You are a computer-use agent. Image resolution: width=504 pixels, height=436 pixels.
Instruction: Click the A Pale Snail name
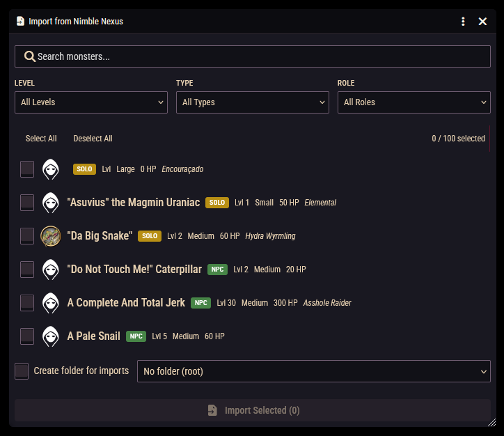[x=93, y=336]
